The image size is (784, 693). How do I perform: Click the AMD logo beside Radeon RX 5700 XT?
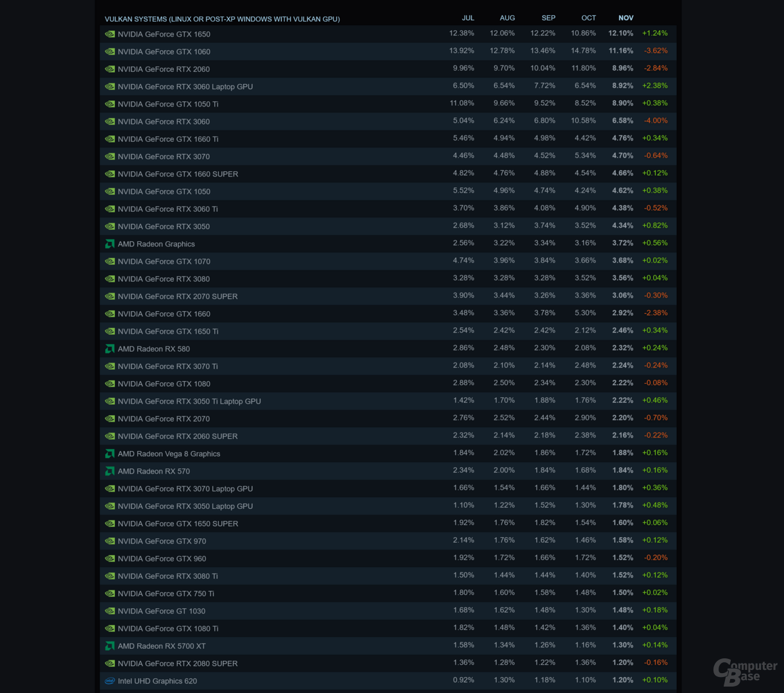click(110, 646)
